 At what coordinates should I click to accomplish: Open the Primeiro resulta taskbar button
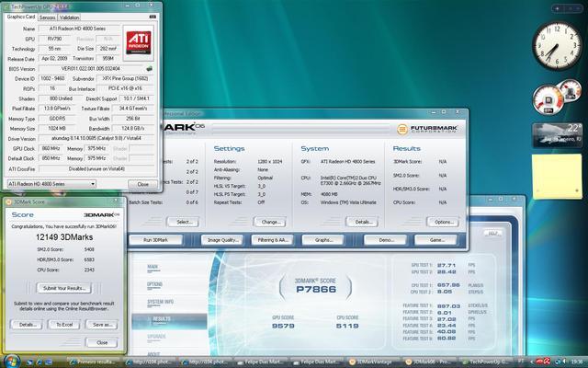[x=95, y=362]
